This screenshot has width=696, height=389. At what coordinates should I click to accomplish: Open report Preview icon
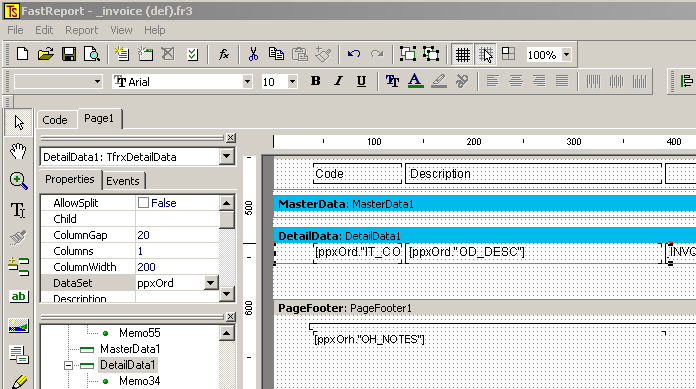pos(92,54)
